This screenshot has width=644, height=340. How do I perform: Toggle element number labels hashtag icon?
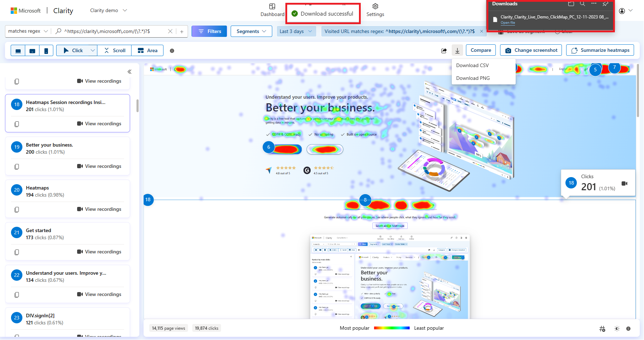[602, 329]
